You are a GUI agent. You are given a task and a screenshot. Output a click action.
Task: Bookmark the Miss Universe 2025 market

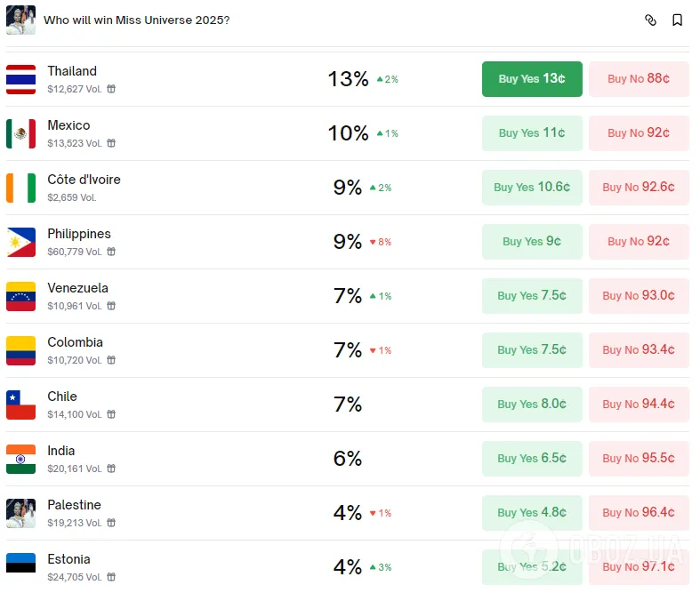tap(677, 20)
